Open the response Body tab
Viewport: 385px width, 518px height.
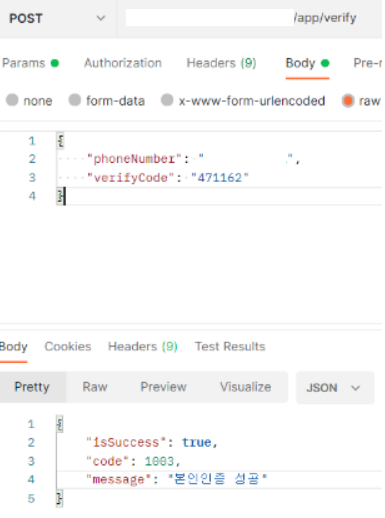(x=13, y=347)
